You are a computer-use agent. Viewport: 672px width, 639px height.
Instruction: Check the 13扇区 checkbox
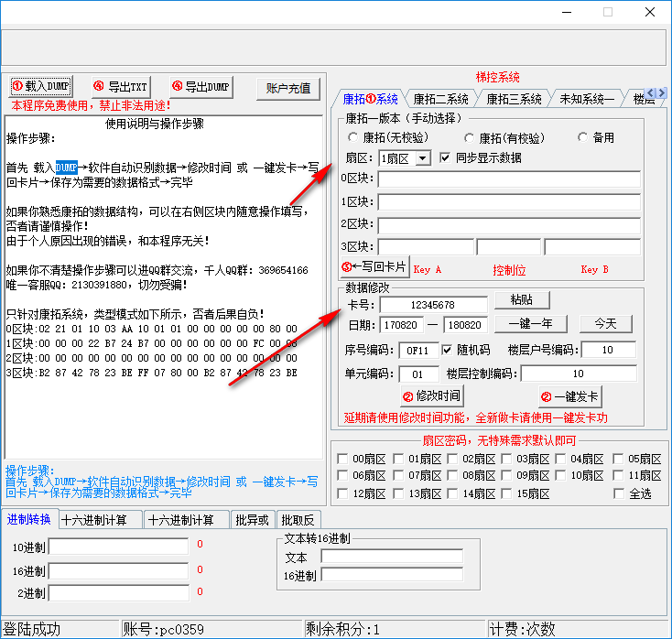pyautogui.click(x=398, y=494)
